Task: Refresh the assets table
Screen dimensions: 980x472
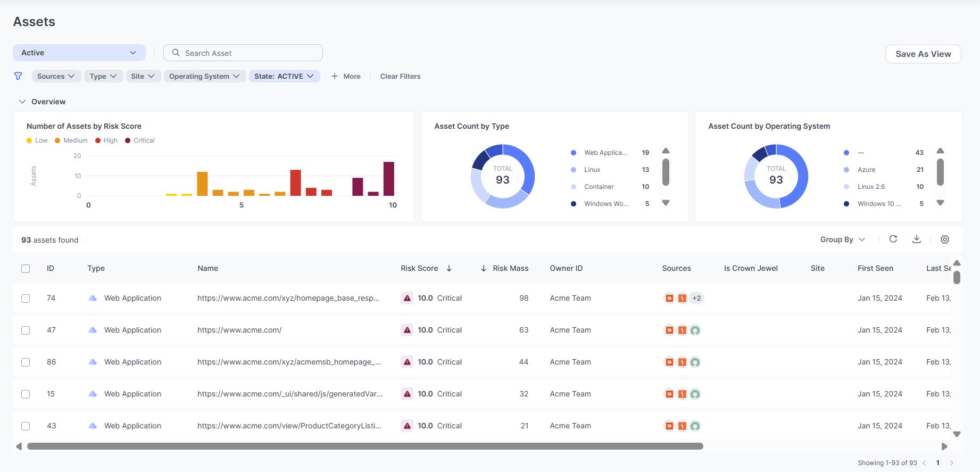Action: [x=893, y=239]
